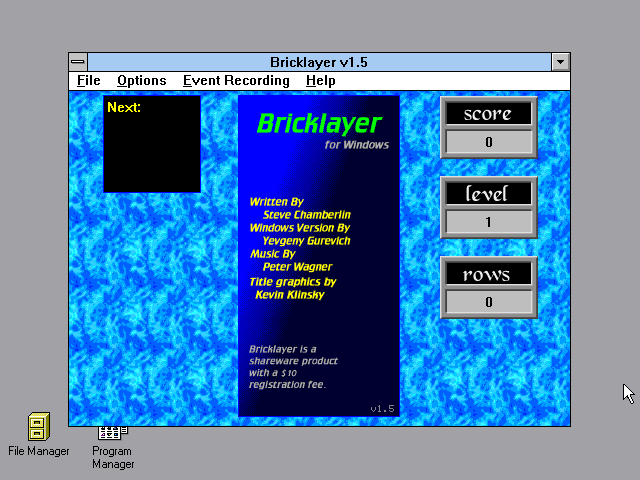Click the 'Program Manager' icon label
Image resolution: width=640 pixels, height=480 pixels.
pyautogui.click(x=113, y=458)
